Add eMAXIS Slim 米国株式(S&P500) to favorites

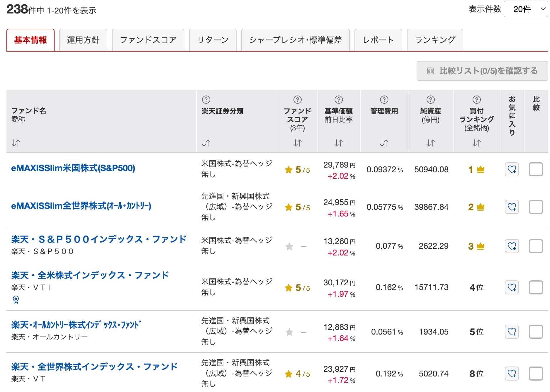(512, 169)
